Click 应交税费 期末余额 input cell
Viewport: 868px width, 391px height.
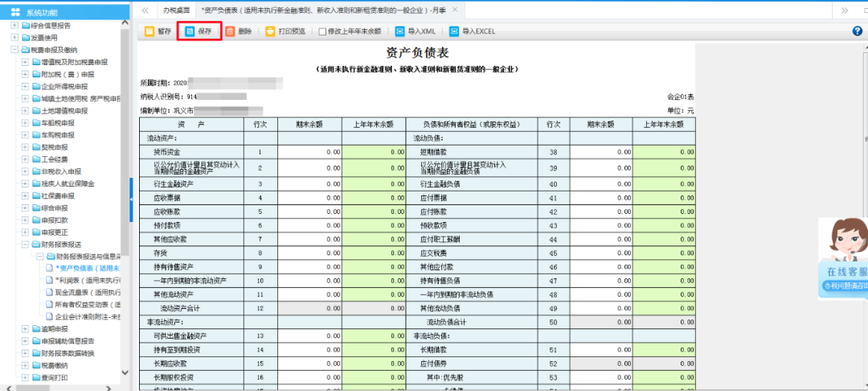point(600,253)
